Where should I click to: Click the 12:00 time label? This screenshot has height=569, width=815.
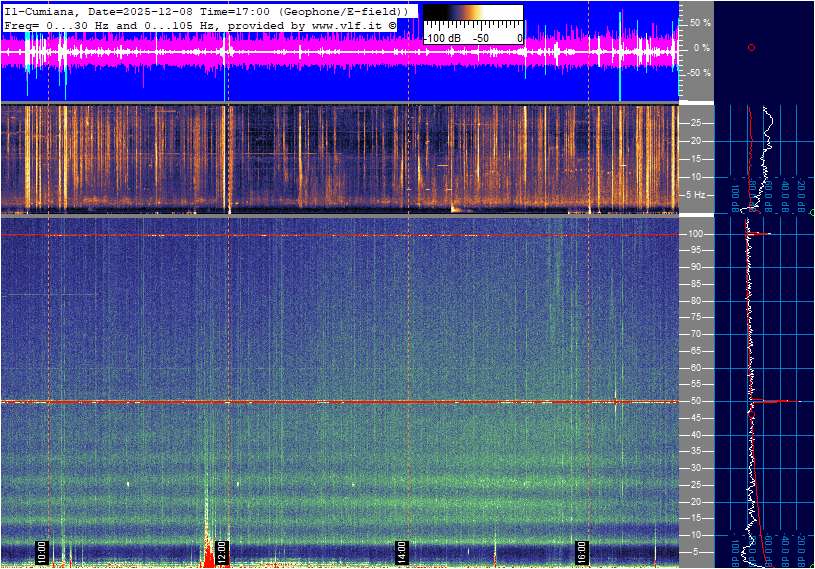click(222, 552)
